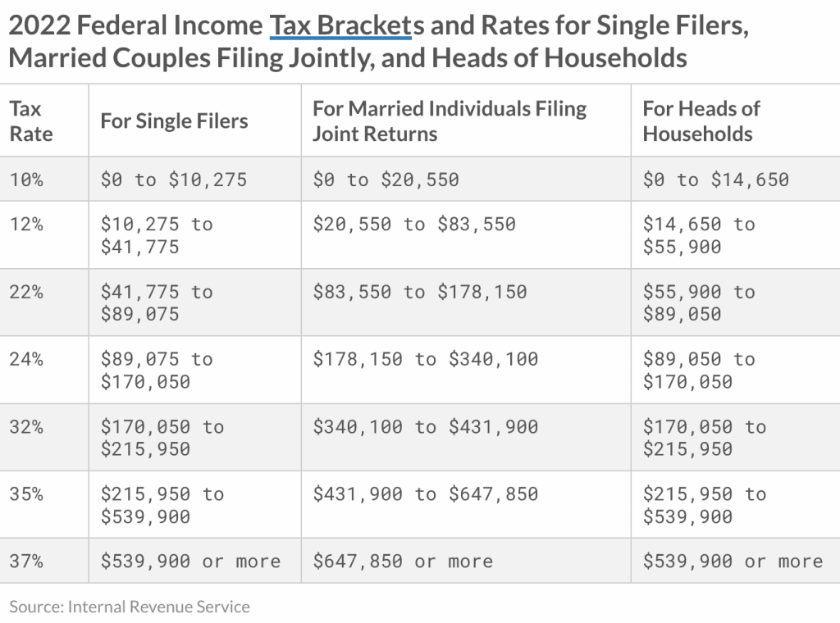
Task: Click the Tax Rate column header
Action: click(31, 121)
